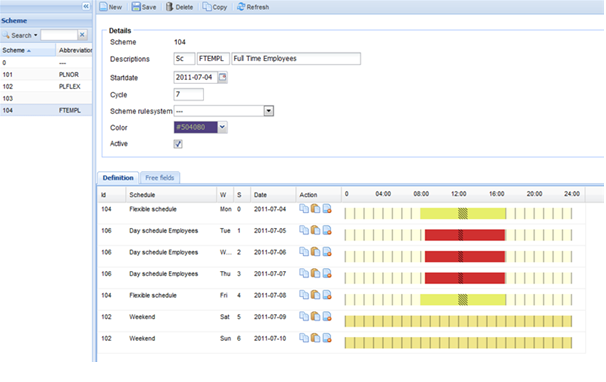
Task: Click the paste icon for Tue row
Action: (x=315, y=230)
